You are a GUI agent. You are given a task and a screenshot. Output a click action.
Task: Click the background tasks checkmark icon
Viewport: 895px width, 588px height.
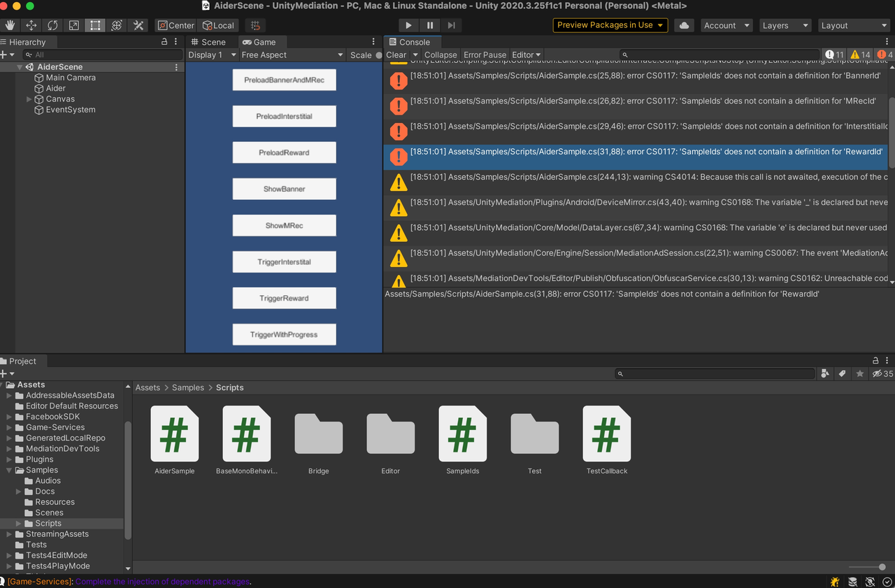coord(887,582)
